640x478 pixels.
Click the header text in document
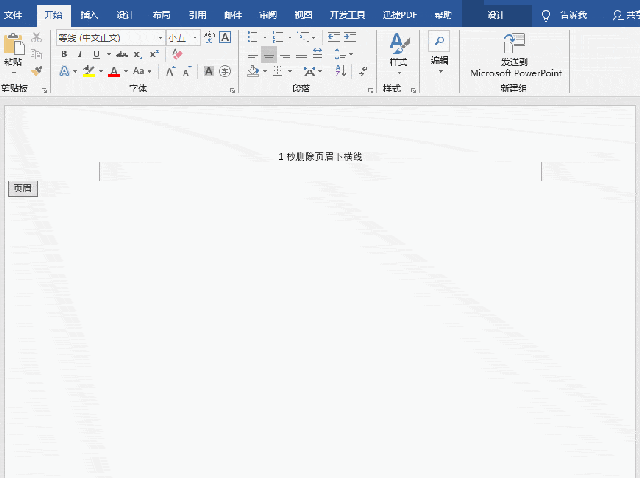coord(320,157)
